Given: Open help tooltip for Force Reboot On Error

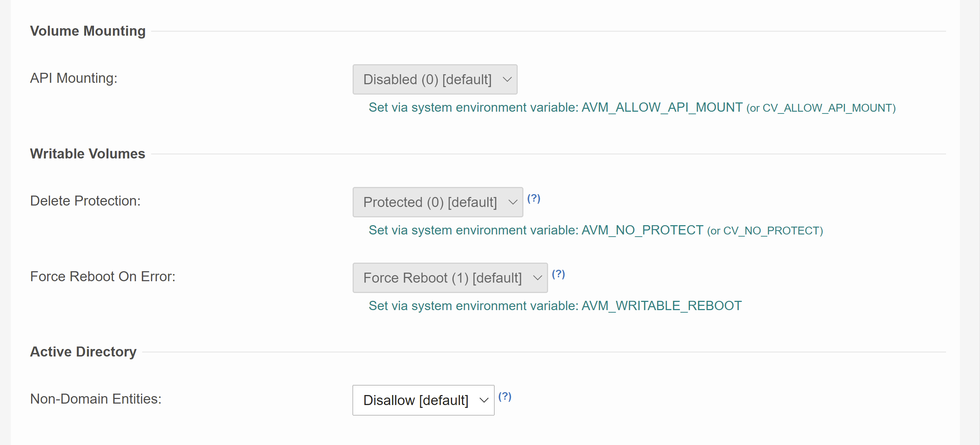Looking at the screenshot, I should click(558, 274).
